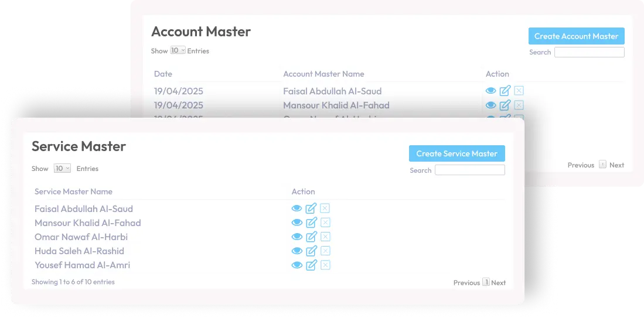This screenshot has height=318, width=644.
Task: View Mansour Khalid Al-Fahad in Account Master
Action: (x=491, y=105)
